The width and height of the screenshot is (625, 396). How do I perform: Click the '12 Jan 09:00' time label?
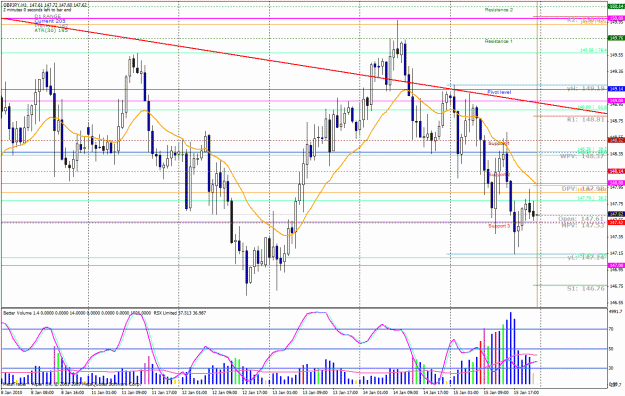coord(224,393)
